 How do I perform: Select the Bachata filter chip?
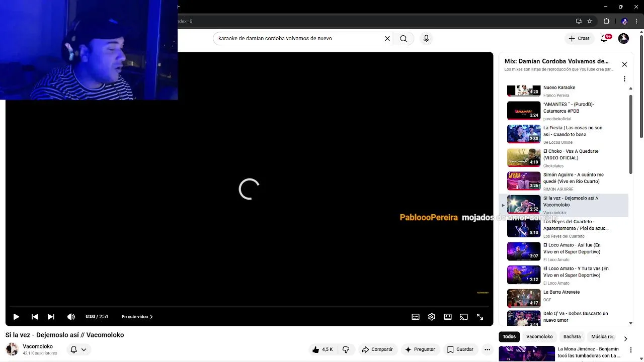pyautogui.click(x=572, y=337)
